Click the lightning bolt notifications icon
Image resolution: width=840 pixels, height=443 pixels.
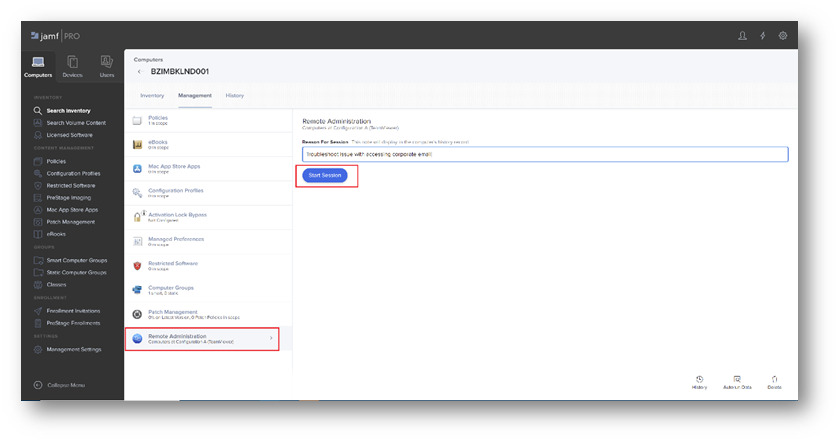coord(763,36)
